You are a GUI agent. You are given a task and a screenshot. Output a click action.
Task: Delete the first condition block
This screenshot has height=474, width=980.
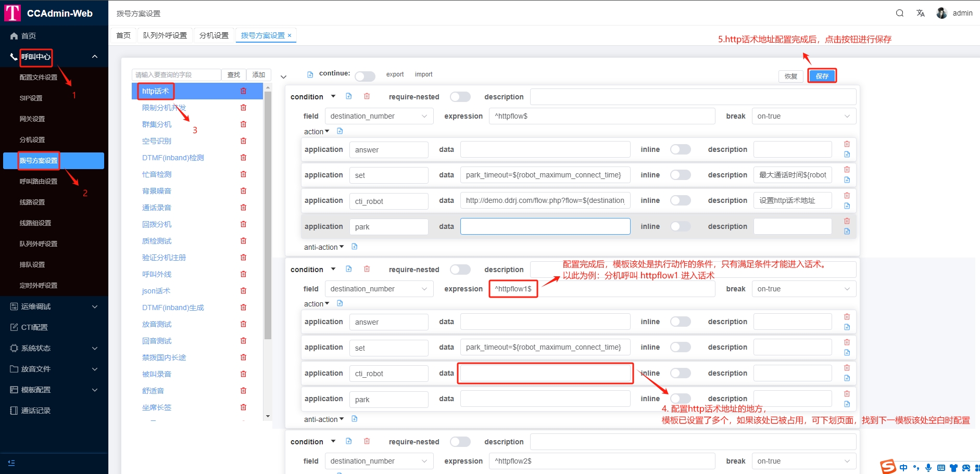pos(367,96)
